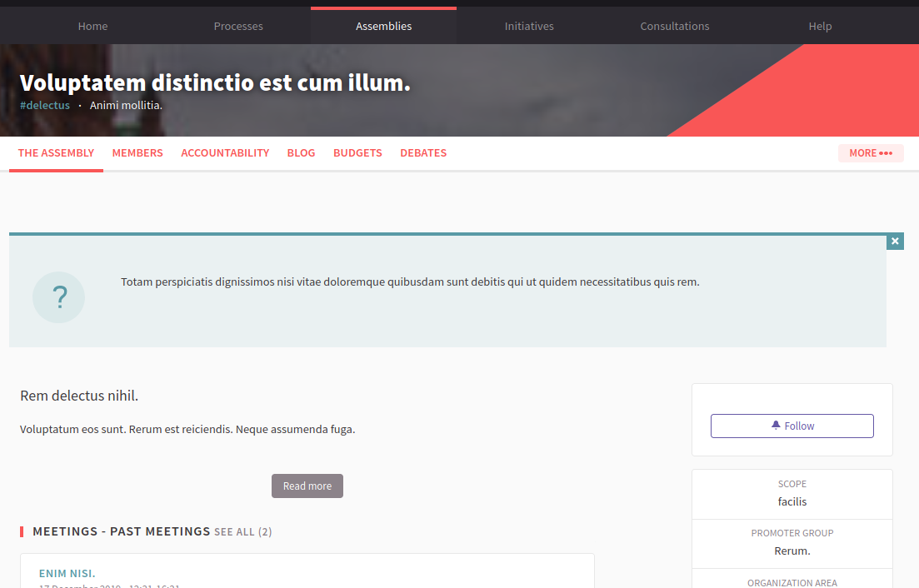
Task: Open the Enim nisi meeting link
Action: tap(67, 573)
